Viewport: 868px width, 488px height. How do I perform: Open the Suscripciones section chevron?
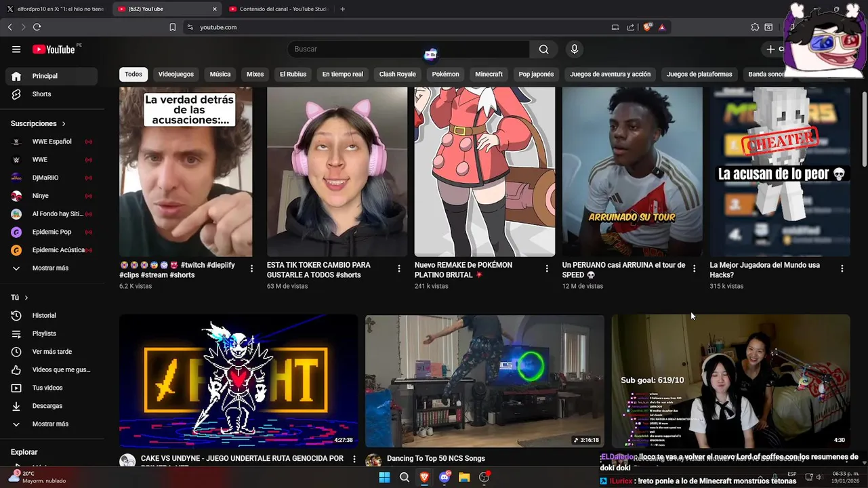point(64,123)
